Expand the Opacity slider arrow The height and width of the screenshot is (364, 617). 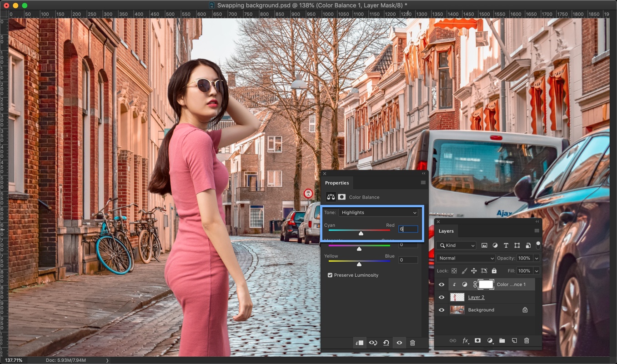coord(537,258)
